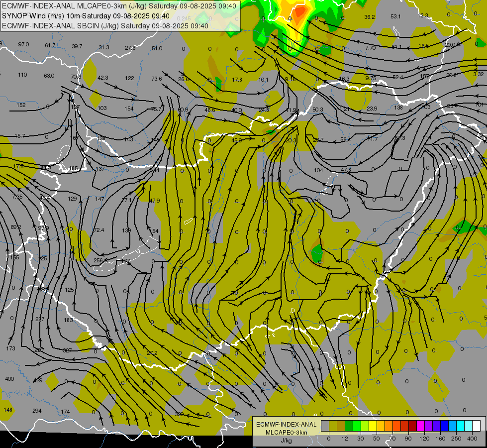Click the map value 97.0
This screenshot has width=487, height=448.
click(23, 44)
